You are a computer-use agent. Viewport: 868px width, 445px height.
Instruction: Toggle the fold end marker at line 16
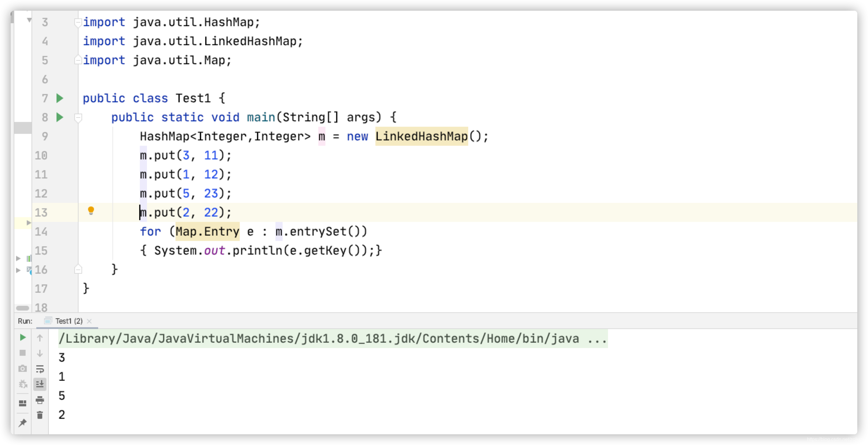tap(78, 269)
